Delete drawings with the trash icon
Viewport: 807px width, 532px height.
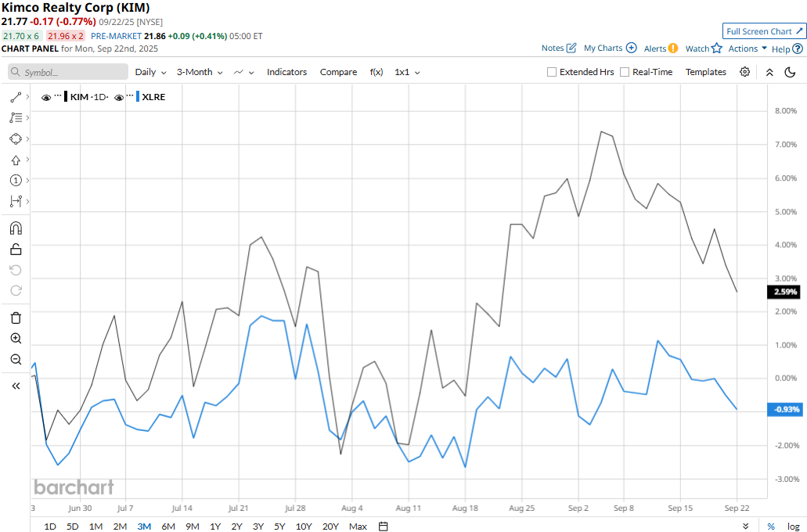coord(16,318)
